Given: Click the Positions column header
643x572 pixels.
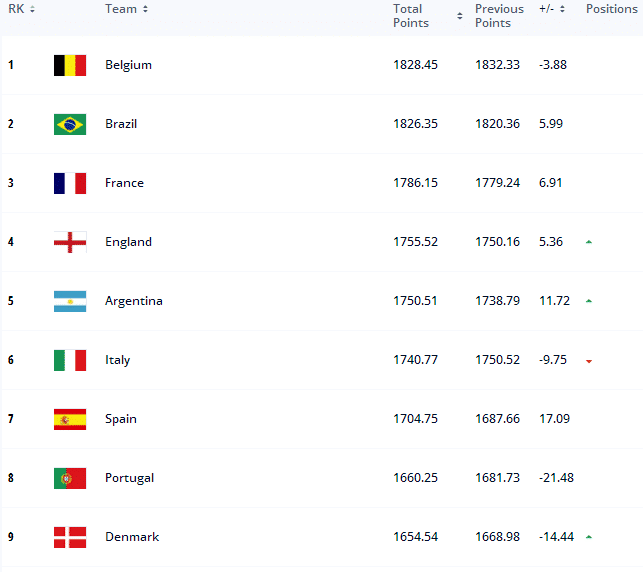Looking at the screenshot, I should click(x=611, y=9).
